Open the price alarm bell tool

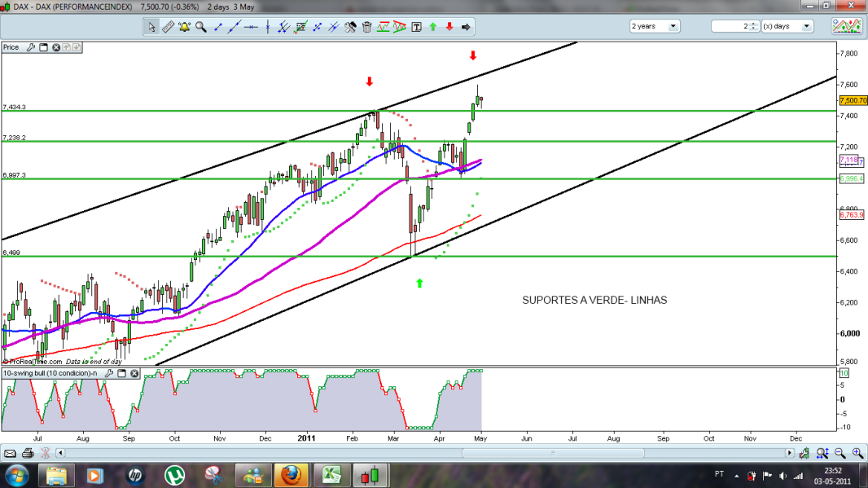click(182, 26)
